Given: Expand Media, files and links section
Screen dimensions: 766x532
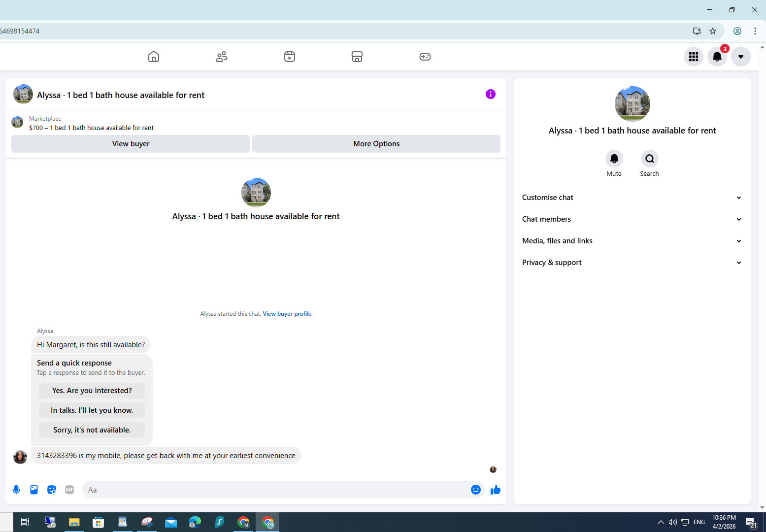Looking at the screenshot, I should click(632, 241).
